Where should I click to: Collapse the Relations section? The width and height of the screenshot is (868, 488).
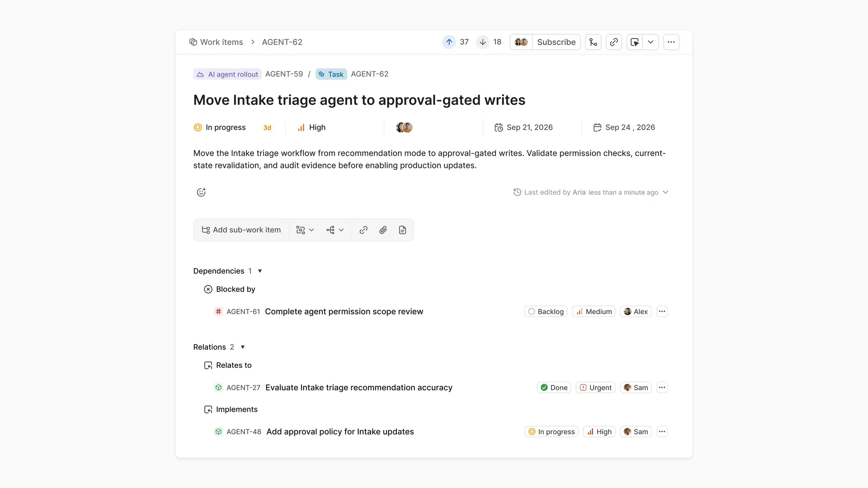click(x=243, y=347)
